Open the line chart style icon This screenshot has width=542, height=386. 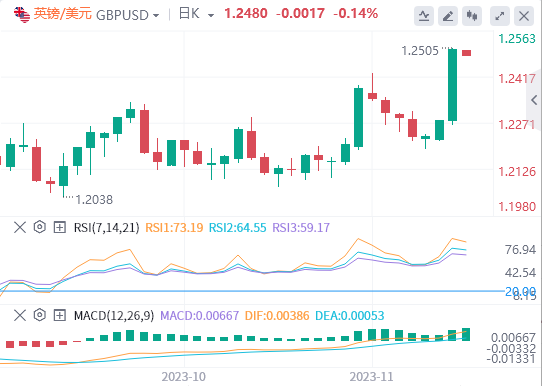424,16
